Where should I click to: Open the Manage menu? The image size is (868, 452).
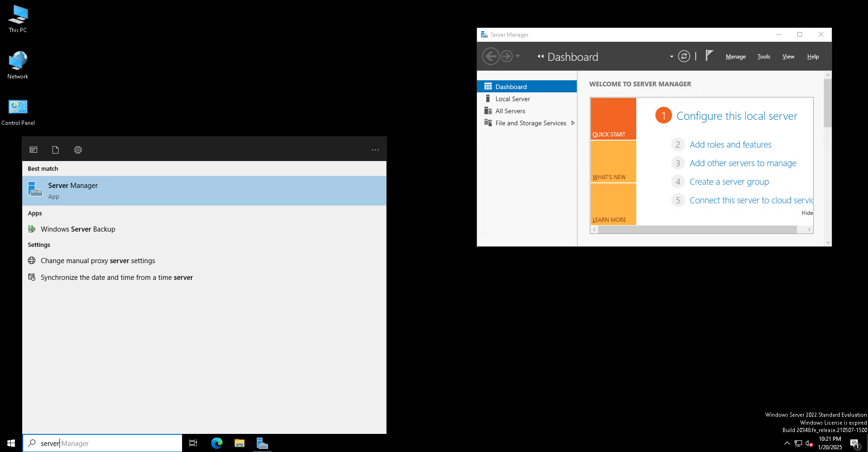coord(736,57)
